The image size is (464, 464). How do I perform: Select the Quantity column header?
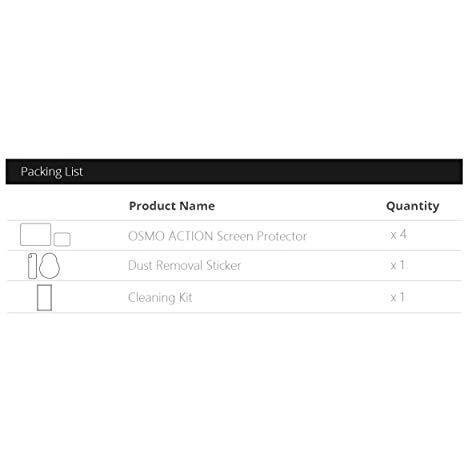point(413,206)
